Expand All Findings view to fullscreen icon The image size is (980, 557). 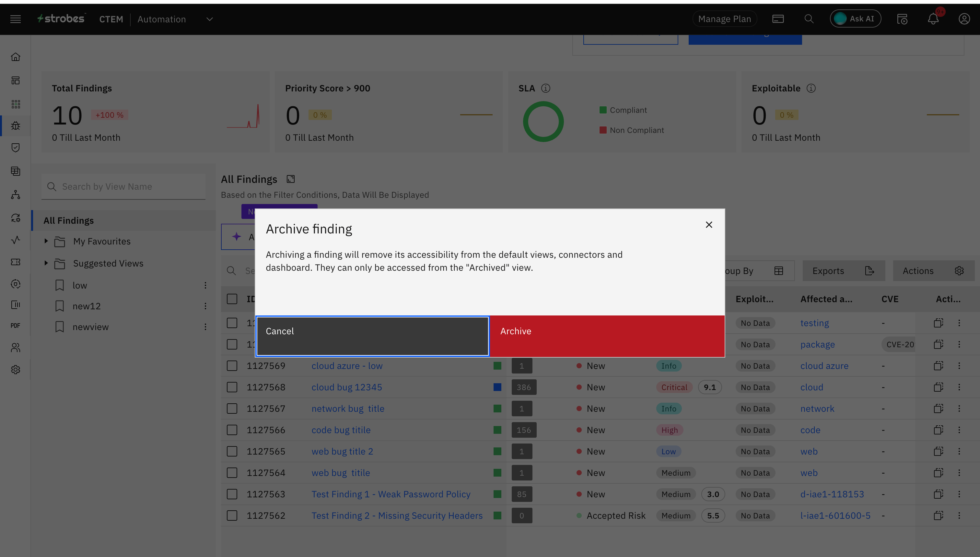(291, 179)
